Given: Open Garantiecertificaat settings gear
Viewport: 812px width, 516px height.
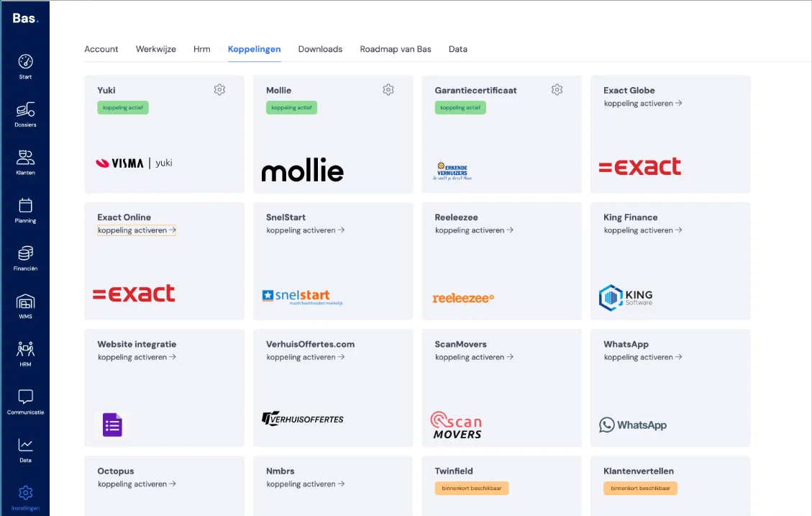Looking at the screenshot, I should coord(557,90).
